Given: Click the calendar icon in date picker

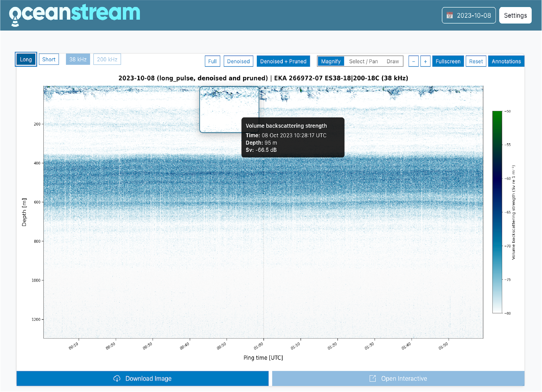Looking at the screenshot, I should pos(449,15).
